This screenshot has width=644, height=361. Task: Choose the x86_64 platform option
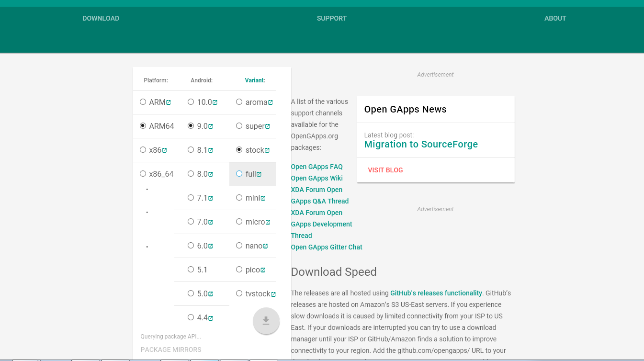coord(143,174)
